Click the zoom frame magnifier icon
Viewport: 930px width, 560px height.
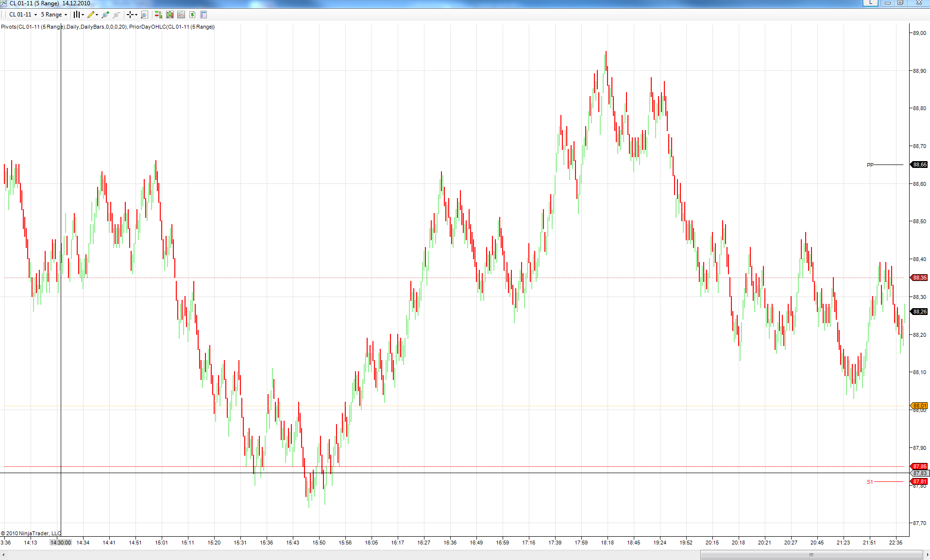click(x=144, y=15)
